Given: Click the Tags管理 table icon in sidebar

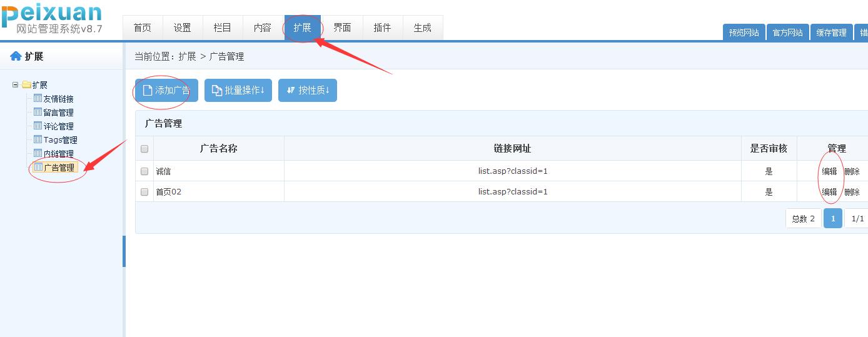Looking at the screenshot, I should 38,140.
